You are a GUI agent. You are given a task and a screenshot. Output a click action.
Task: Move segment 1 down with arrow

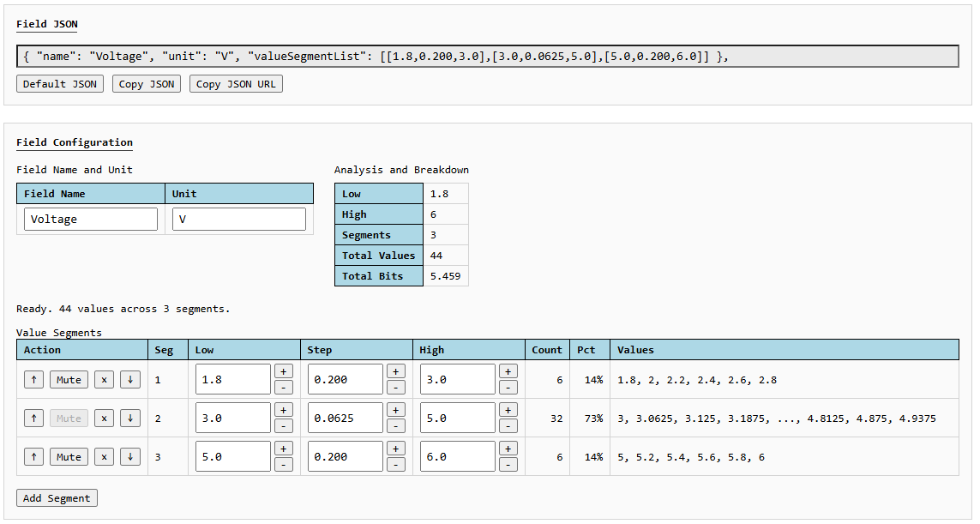point(129,380)
